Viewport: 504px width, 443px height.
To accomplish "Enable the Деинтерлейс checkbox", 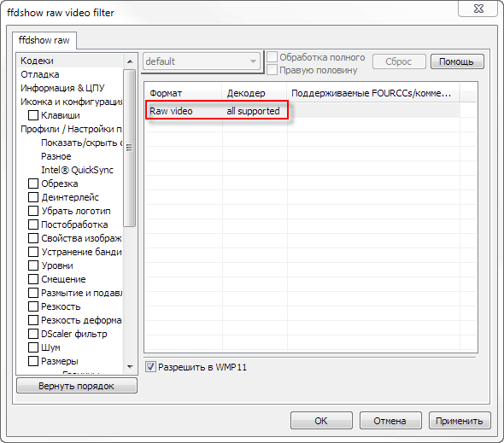I will pyautogui.click(x=33, y=197).
